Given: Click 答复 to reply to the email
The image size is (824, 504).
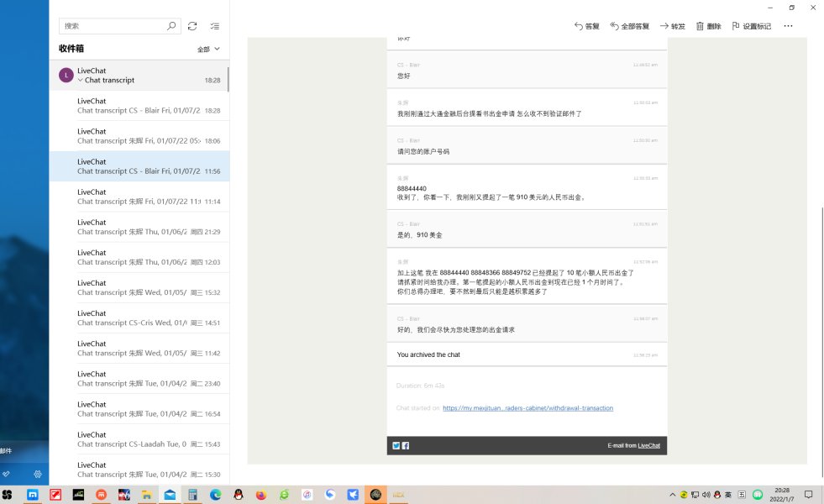Looking at the screenshot, I should coord(586,26).
